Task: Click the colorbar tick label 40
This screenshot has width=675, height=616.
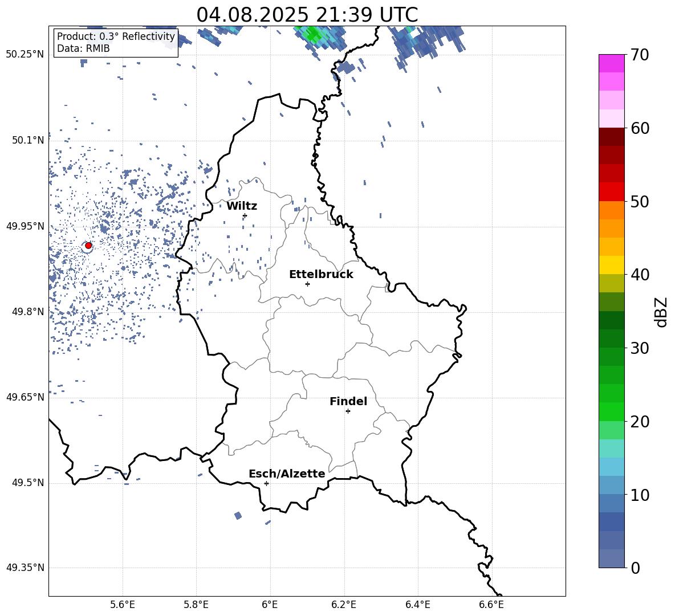Action: (x=640, y=275)
